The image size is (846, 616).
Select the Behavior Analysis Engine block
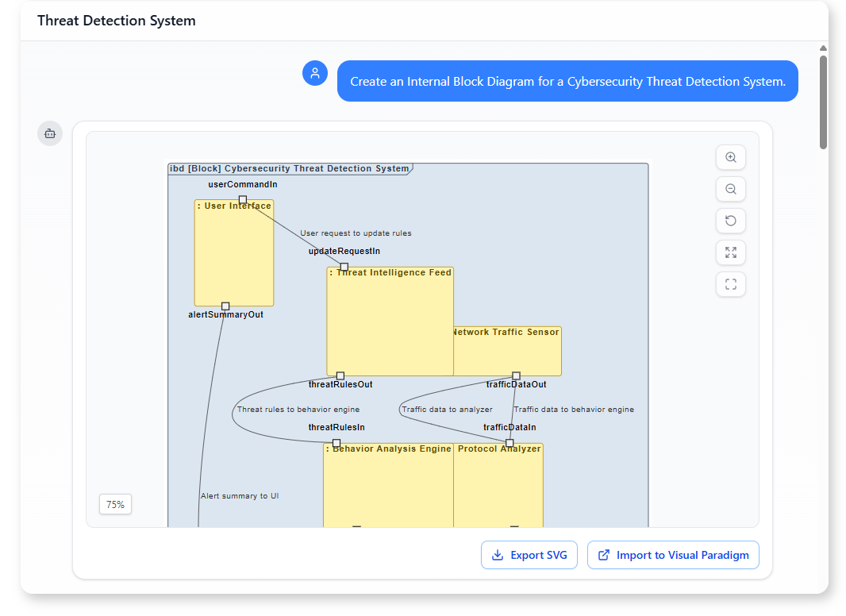[x=388, y=486]
